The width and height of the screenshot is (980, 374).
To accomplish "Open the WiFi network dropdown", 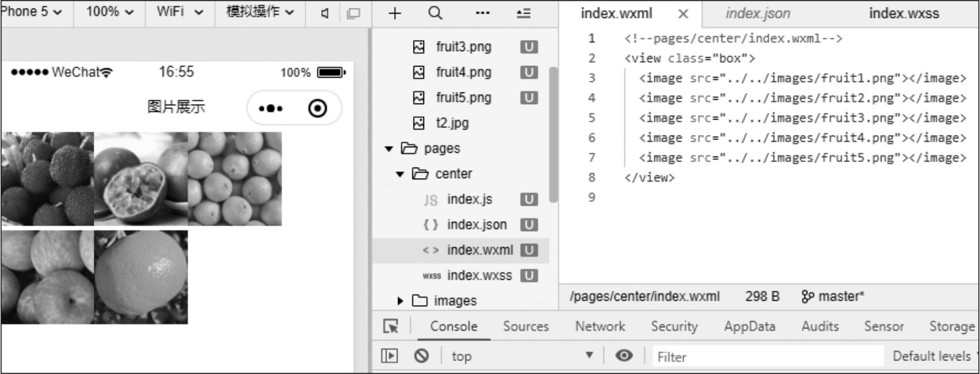I will coord(180,12).
